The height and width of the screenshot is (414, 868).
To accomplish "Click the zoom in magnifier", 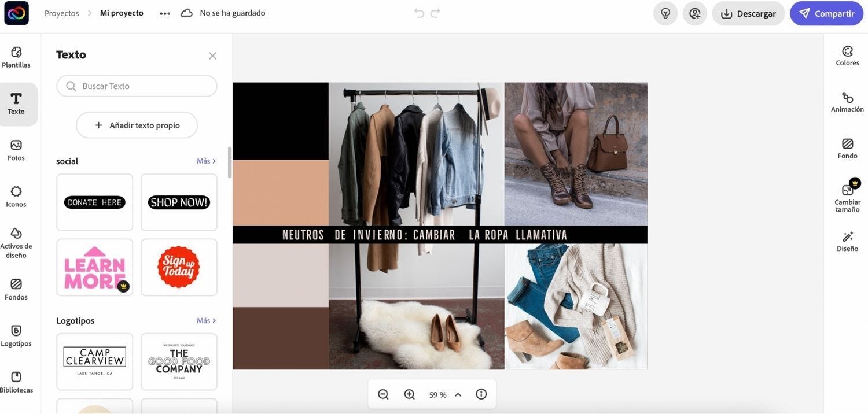I will click(409, 394).
